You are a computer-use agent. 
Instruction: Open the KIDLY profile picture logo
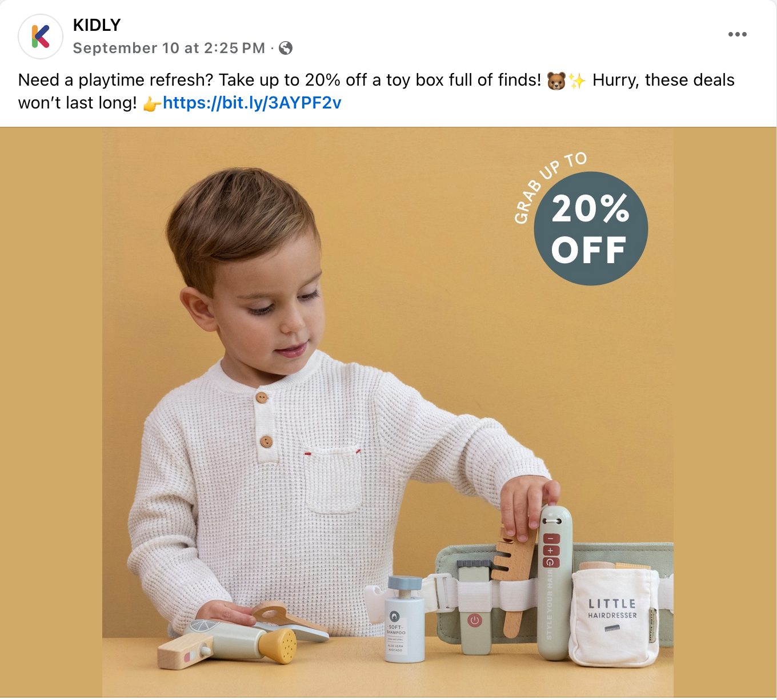click(40, 37)
